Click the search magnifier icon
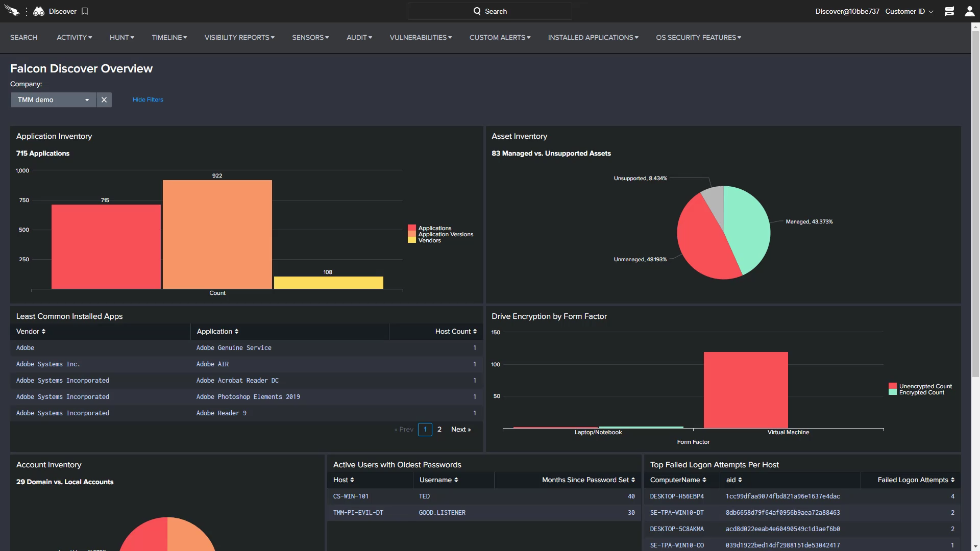980x551 pixels. click(x=477, y=11)
